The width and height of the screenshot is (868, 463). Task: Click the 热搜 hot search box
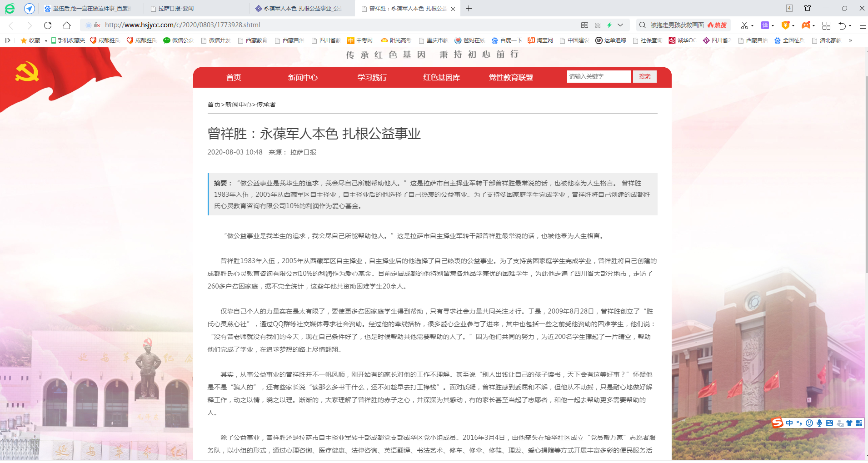click(683, 25)
